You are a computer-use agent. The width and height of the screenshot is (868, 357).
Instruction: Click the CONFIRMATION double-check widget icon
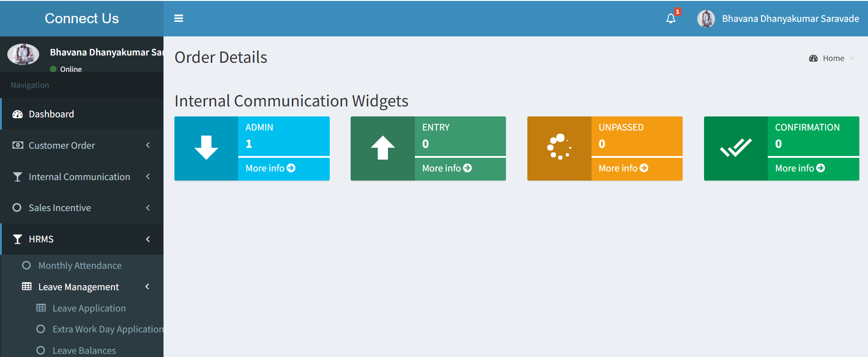[x=735, y=148]
